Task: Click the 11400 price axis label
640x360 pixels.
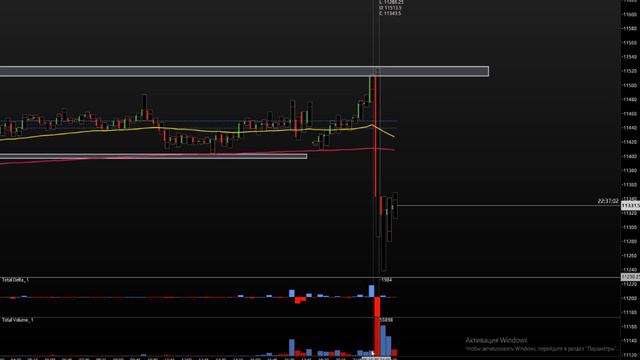Action: (631, 156)
